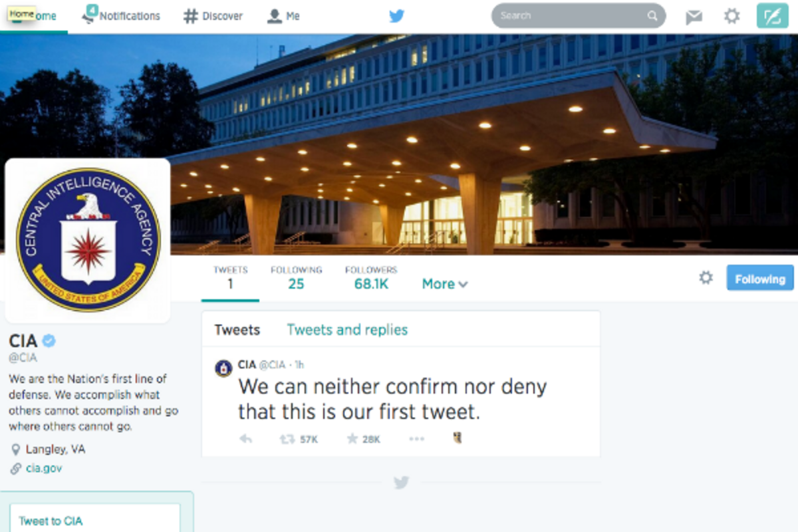798x532 pixels.
Task: Reply to the CIA tweet
Action: tap(245, 439)
